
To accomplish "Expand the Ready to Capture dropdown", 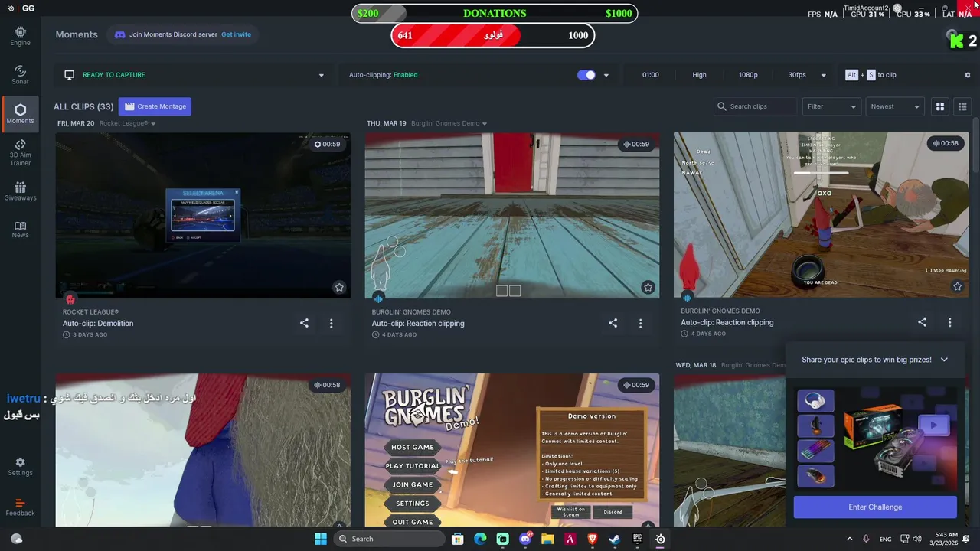I will 321,75.
